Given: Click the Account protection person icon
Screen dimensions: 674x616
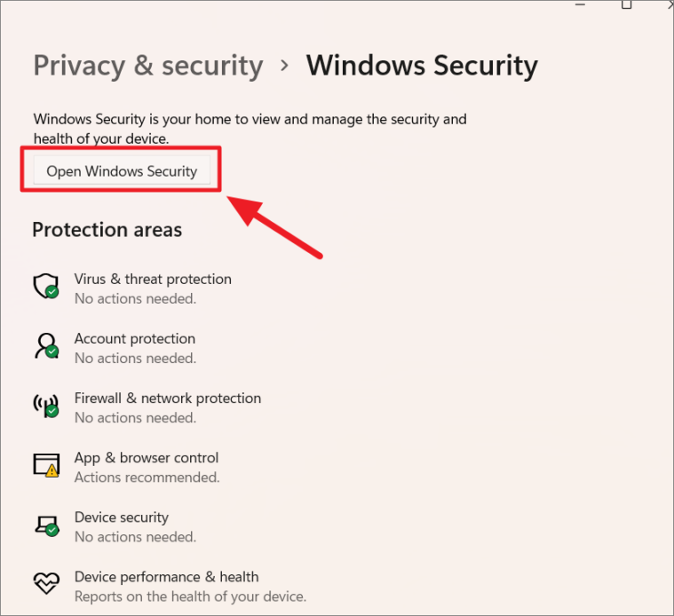Looking at the screenshot, I should 46,346.
